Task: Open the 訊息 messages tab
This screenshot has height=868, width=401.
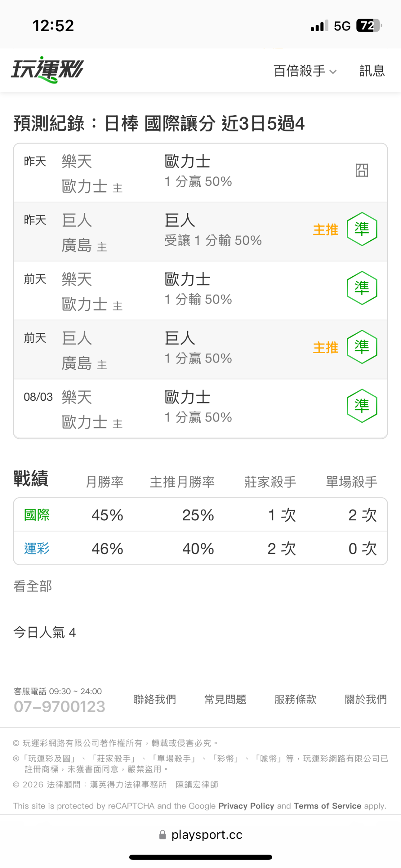Action: tap(372, 71)
